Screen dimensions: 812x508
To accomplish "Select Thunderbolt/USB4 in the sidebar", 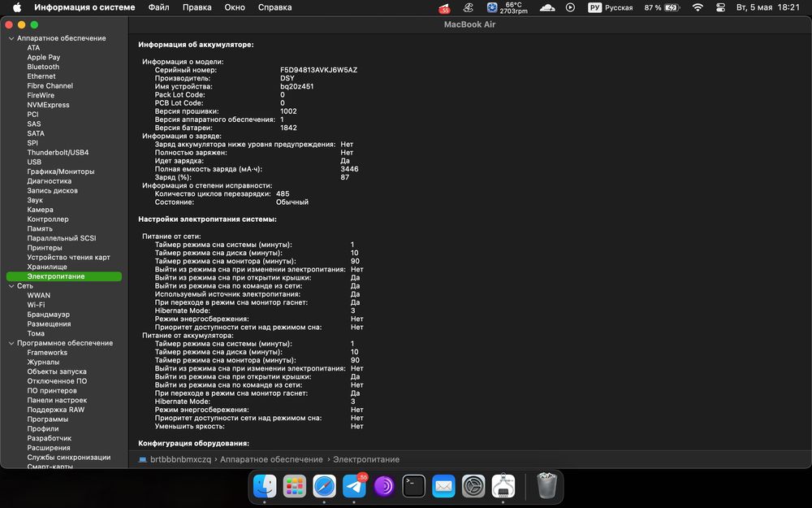I will 58,153.
